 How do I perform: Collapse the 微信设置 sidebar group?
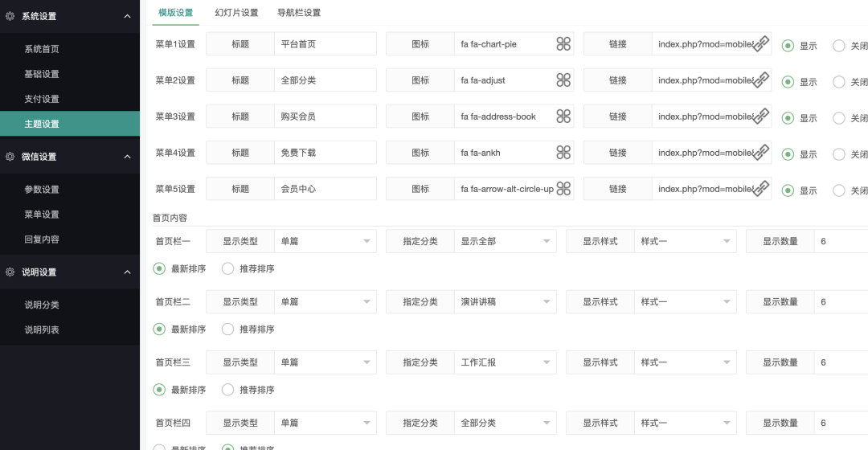(x=127, y=157)
